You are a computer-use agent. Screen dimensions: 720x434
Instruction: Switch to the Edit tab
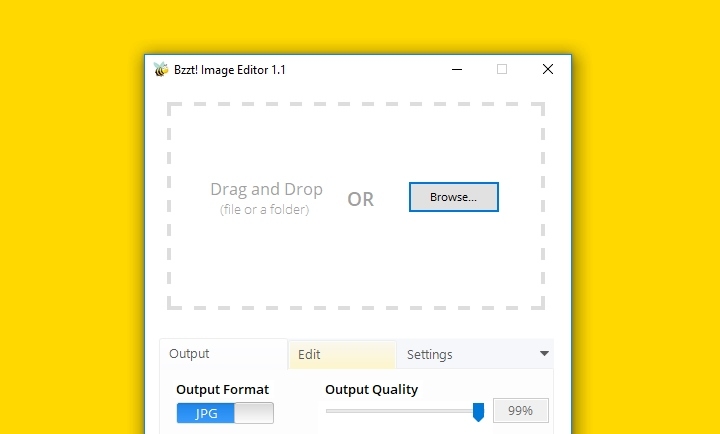[343, 355]
